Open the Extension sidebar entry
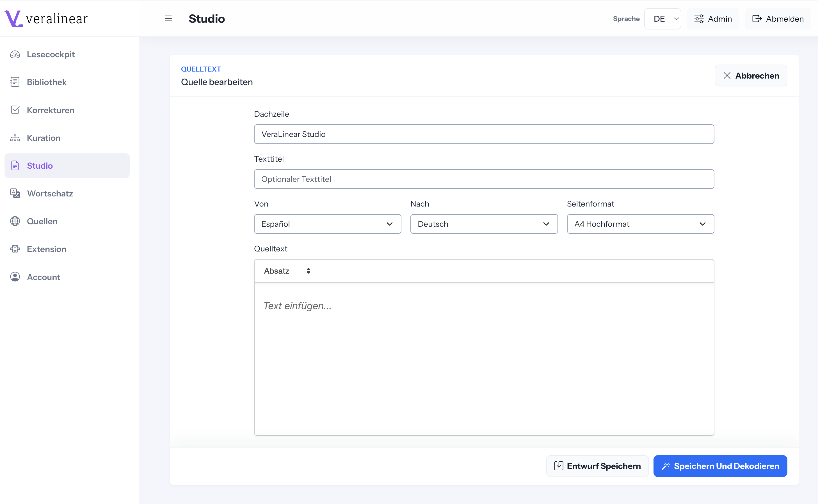 tap(67, 249)
